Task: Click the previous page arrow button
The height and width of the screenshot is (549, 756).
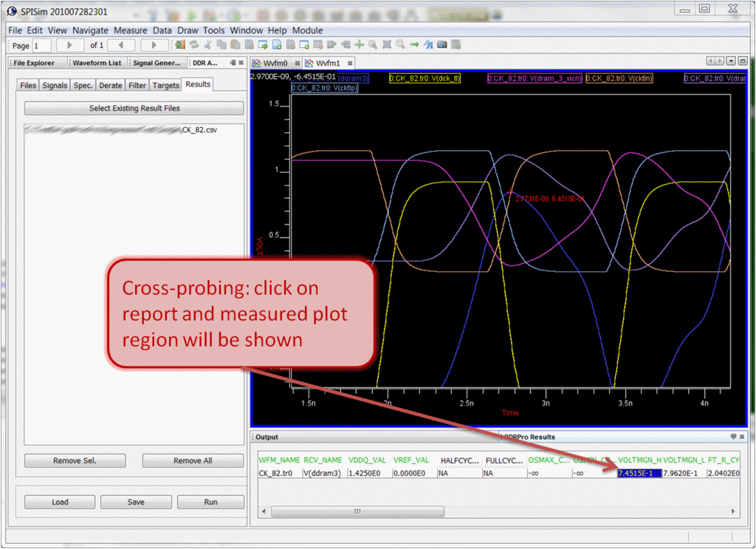Action: point(121,46)
